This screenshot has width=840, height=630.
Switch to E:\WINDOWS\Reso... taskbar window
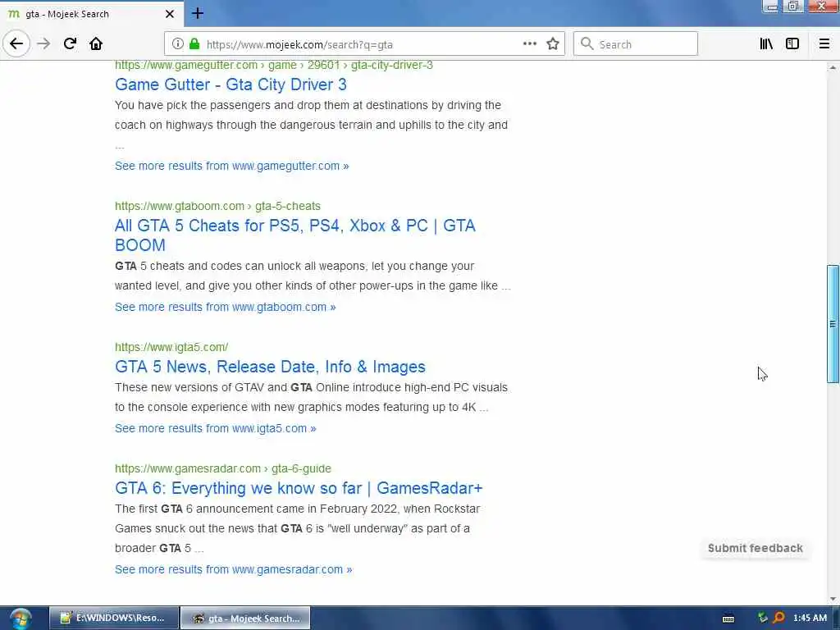coord(114,619)
